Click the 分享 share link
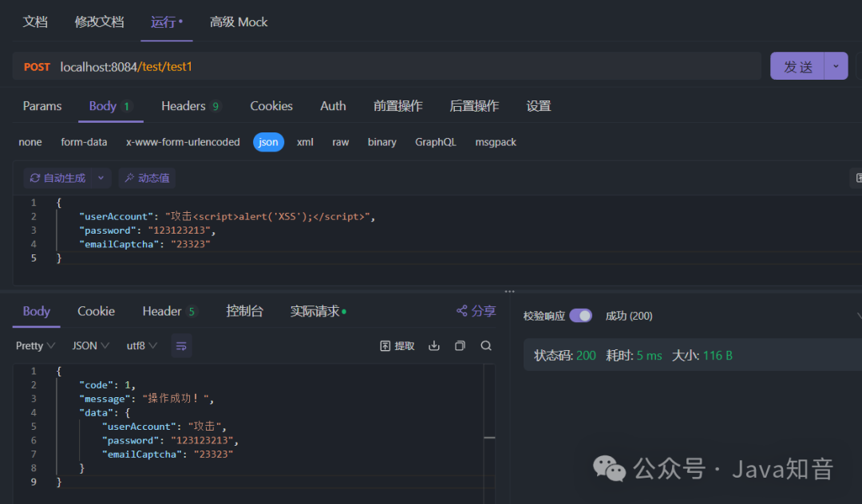862x504 pixels. 476,311
